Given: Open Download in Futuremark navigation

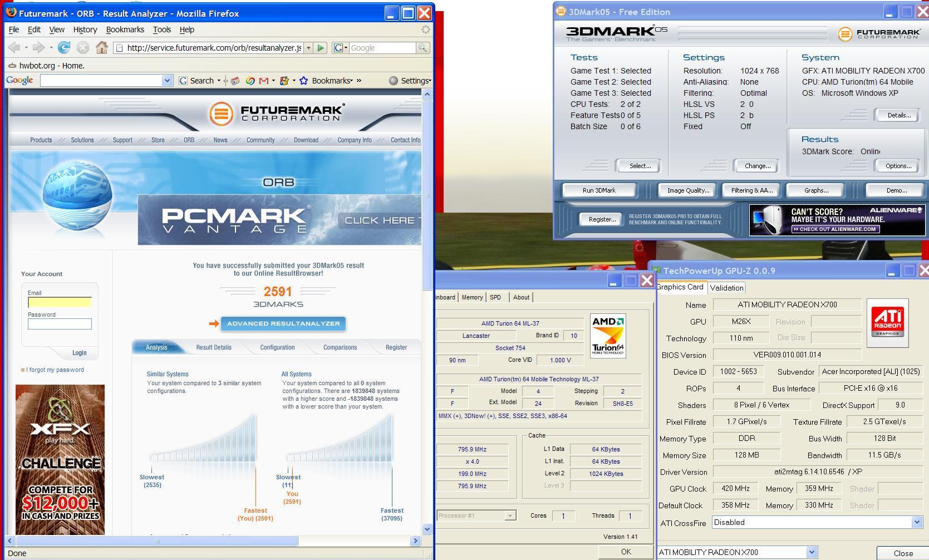Looking at the screenshot, I should pyautogui.click(x=306, y=140).
